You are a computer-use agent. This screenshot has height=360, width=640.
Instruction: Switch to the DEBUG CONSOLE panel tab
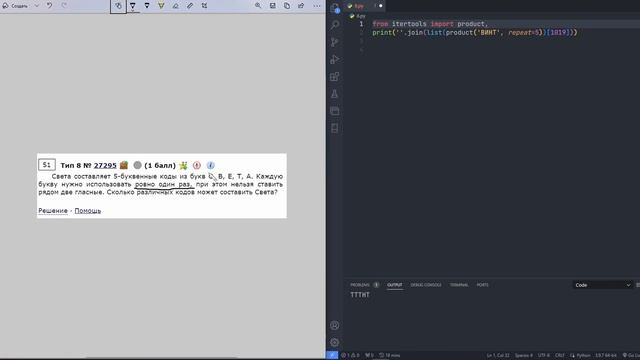(x=426, y=285)
